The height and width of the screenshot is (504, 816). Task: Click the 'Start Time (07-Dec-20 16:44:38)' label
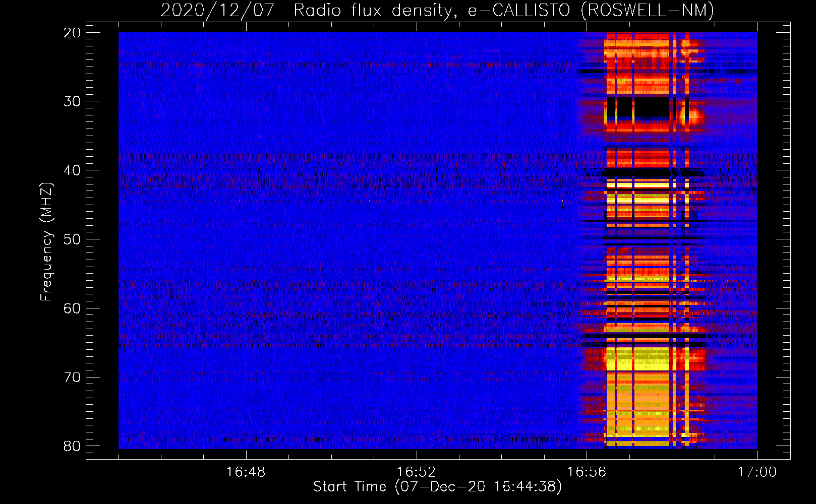point(437,487)
